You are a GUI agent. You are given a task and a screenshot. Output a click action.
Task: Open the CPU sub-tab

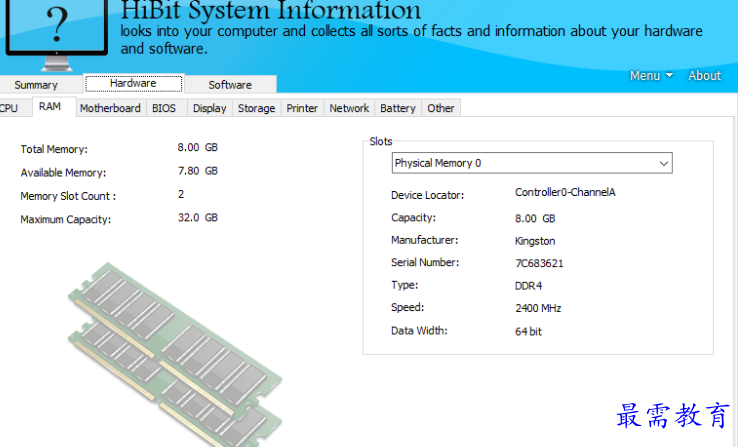[x=8, y=108]
